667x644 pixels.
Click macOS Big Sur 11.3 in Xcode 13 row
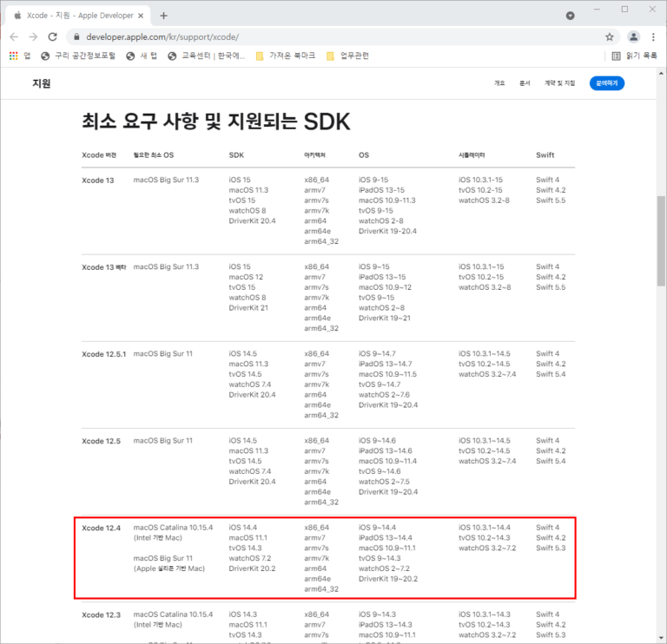point(166,180)
